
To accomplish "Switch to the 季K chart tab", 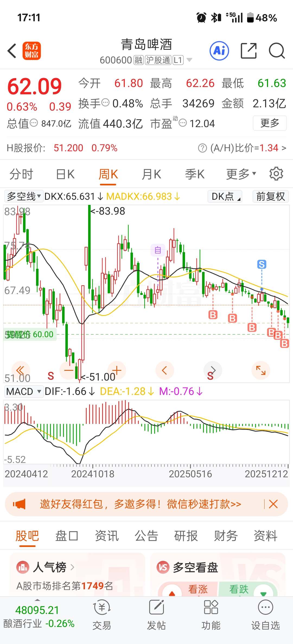I will click(x=195, y=174).
